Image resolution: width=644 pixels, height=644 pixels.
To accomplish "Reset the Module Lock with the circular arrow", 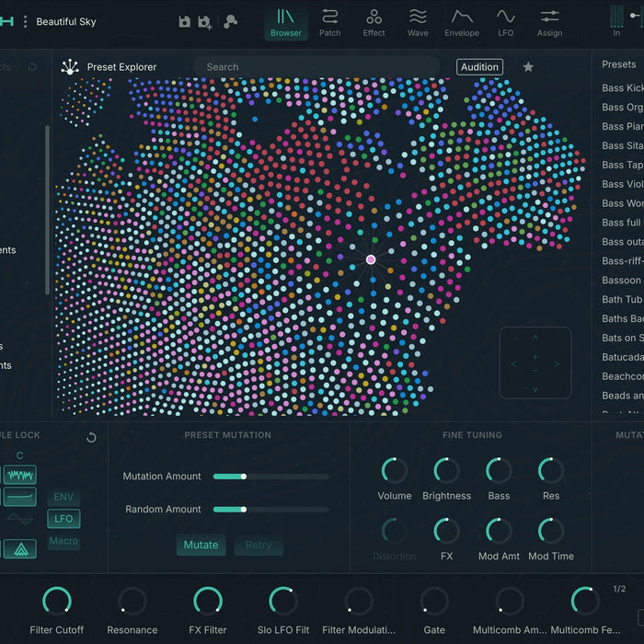I will pyautogui.click(x=91, y=437).
